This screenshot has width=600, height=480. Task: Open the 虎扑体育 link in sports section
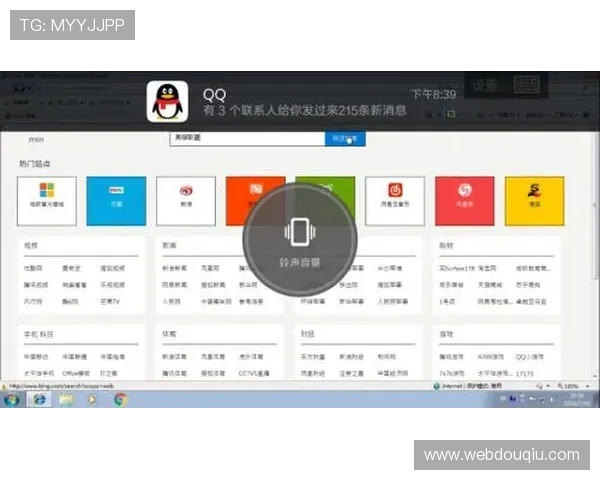pyautogui.click(x=251, y=357)
